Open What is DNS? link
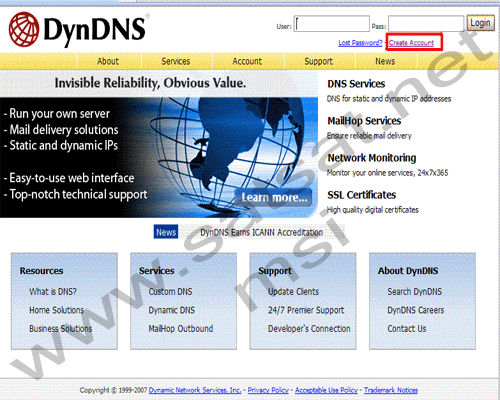500x400 pixels. (x=53, y=292)
